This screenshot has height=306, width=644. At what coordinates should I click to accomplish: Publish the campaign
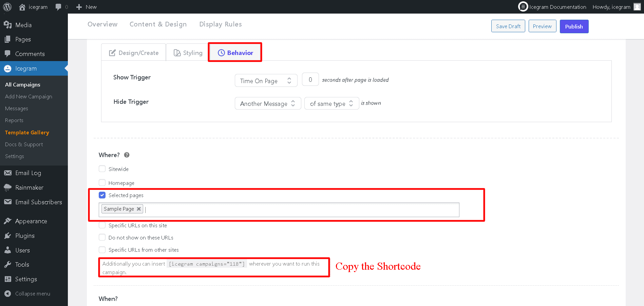tap(574, 26)
